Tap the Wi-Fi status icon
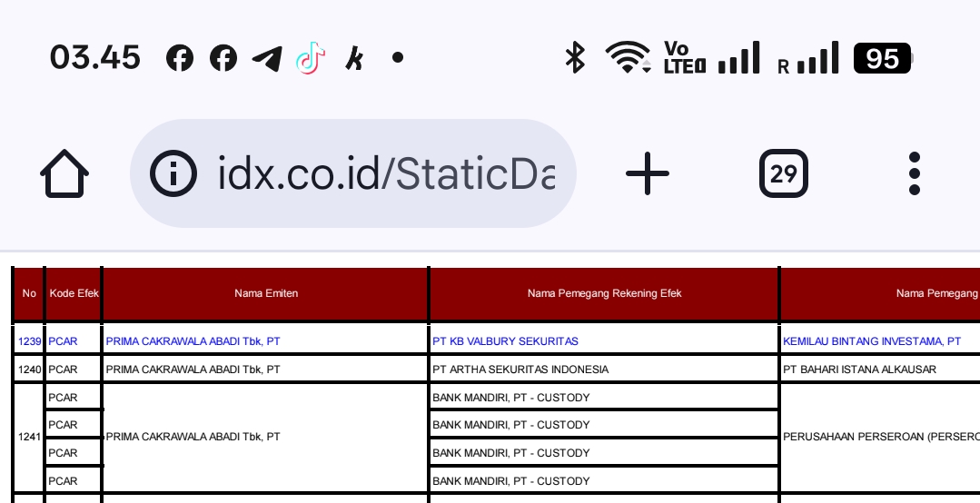The image size is (980, 503). tap(629, 57)
